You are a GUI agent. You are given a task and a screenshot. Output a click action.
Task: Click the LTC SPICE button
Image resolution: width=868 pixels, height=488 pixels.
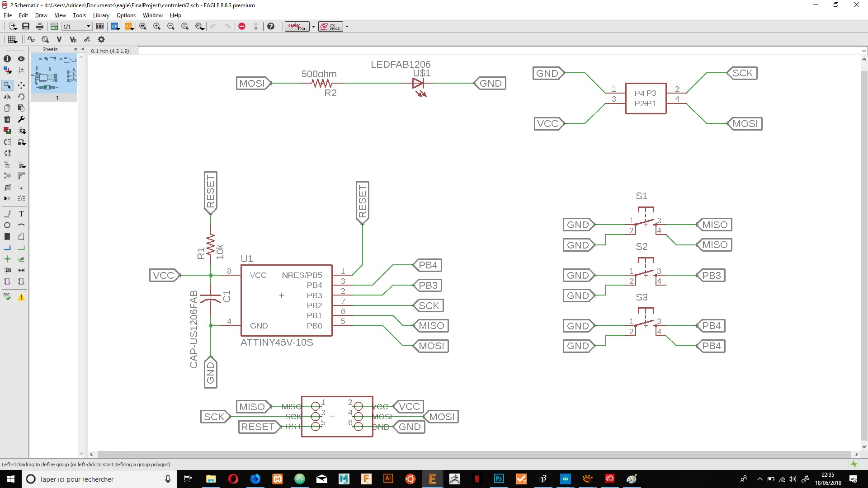coord(330,26)
